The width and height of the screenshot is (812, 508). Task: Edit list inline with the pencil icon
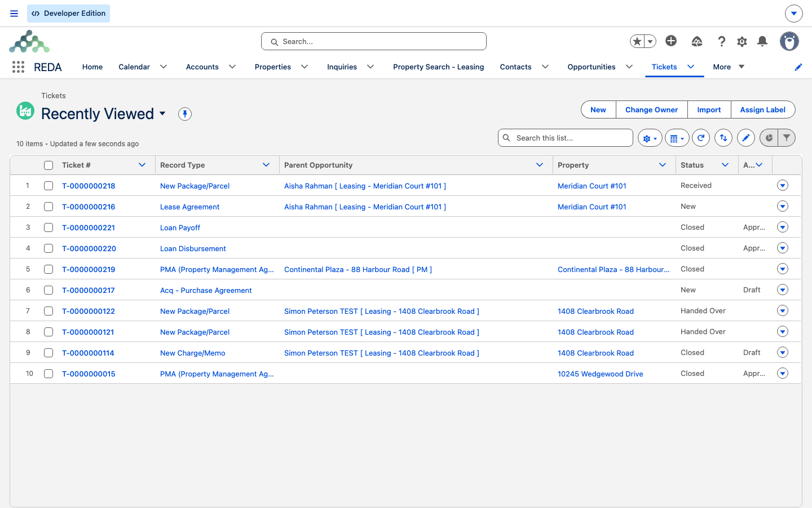pyautogui.click(x=746, y=138)
